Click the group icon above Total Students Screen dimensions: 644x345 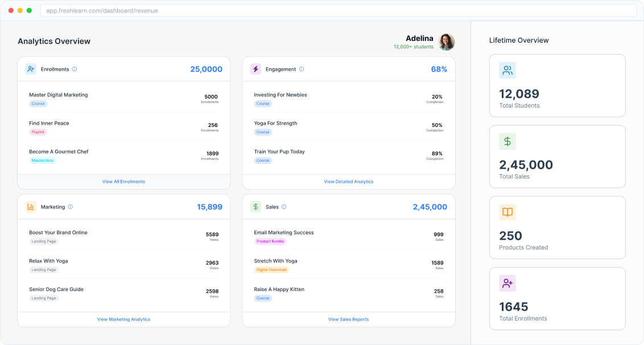click(507, 70)
